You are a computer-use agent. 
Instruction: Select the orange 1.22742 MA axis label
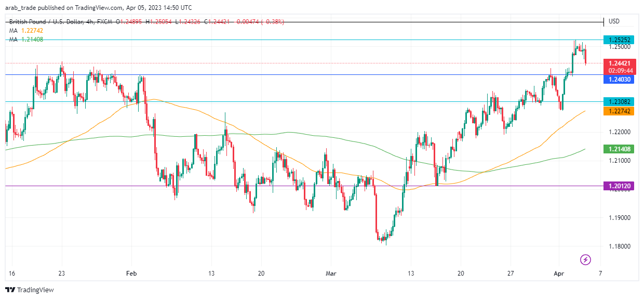pos(619,111)
